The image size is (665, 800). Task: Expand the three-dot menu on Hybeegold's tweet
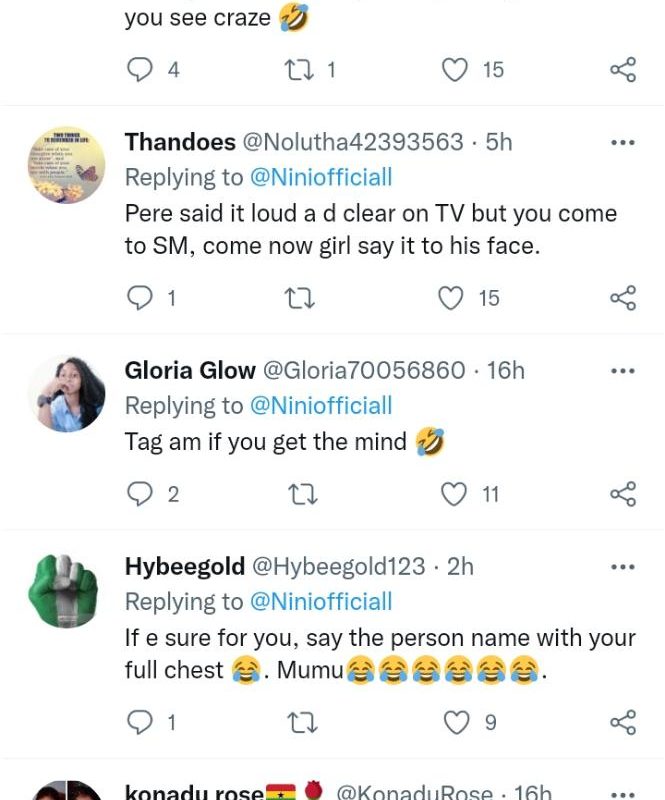point(622,567)
